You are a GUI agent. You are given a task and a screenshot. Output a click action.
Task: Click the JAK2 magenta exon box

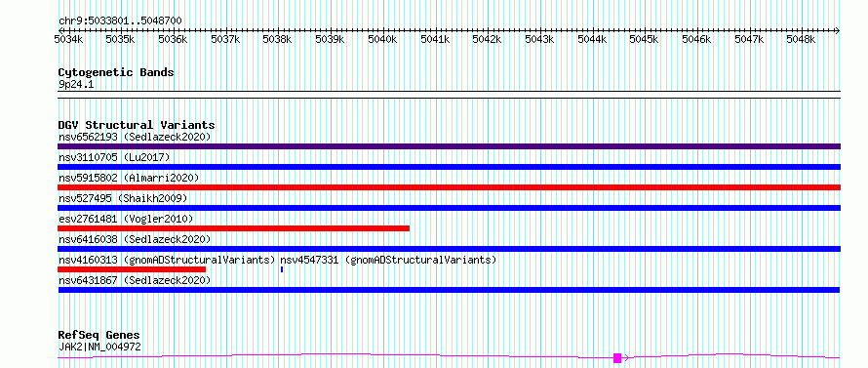click(617, 358)
